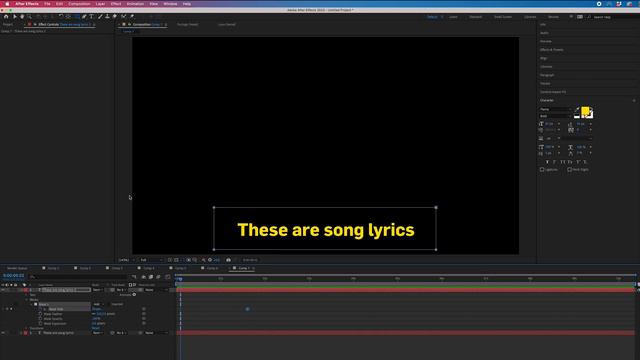Switch to the Project panel tab
This screenshot has height=360, width=640.
[x=8, y=24]
